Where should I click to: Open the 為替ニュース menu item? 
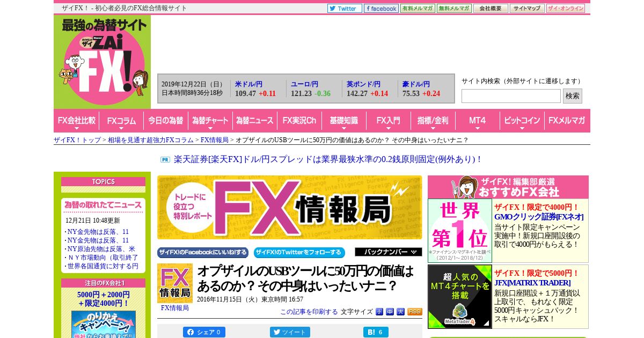point(255,121)
